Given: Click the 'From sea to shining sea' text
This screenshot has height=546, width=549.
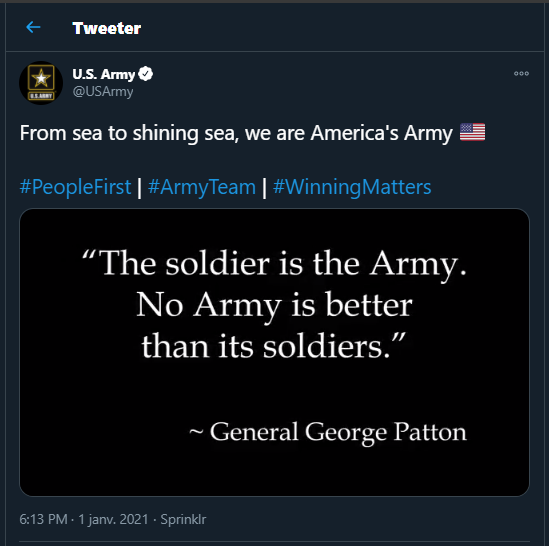Looking at the screenshot, I should [x=129, y=133].
